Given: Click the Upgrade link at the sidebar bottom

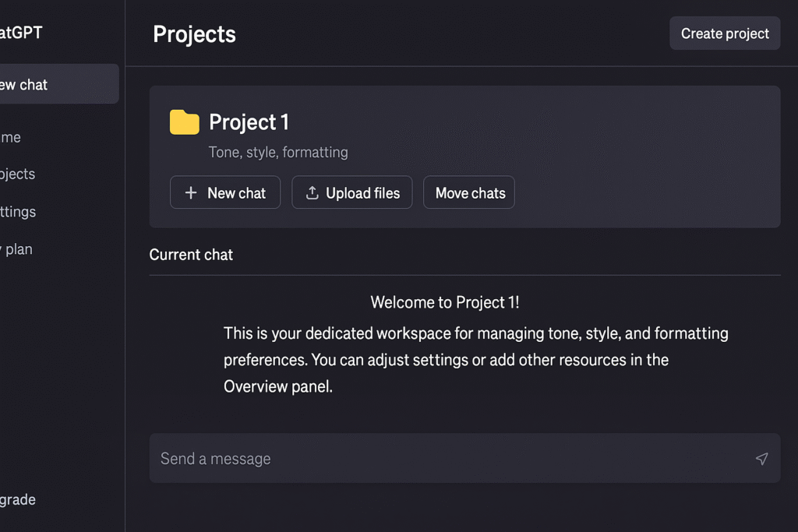Looking at the screenshot, I should [x=18, y=499].
